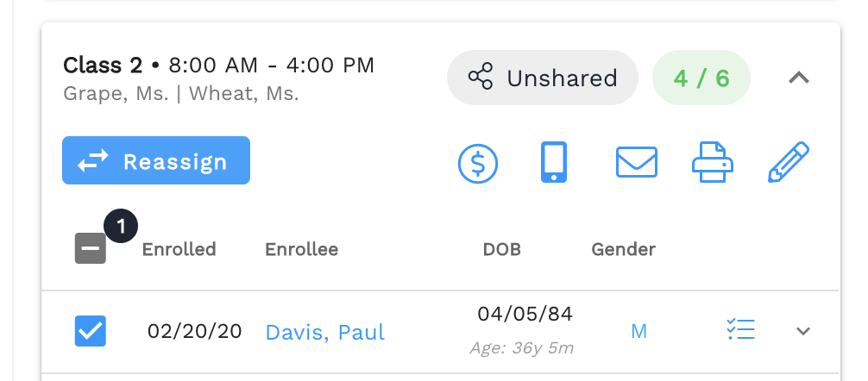Click the 4 / 6 capacity badge
The width and height of the screenshot is (868, 381).
coord(701,78)
